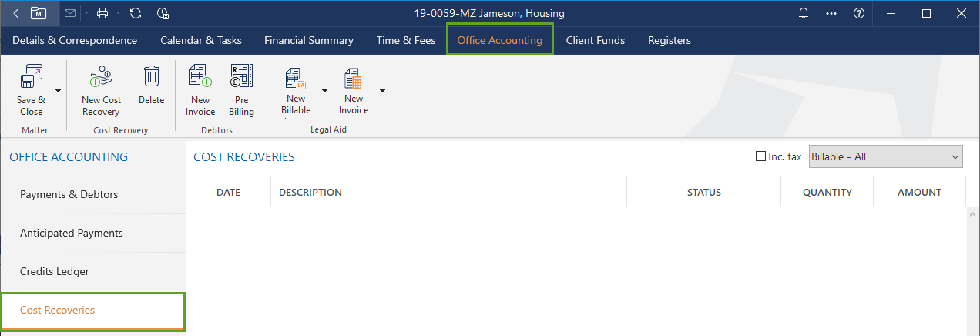
Task: Create a new Debtors invoice
Action: tap(200, 78)
